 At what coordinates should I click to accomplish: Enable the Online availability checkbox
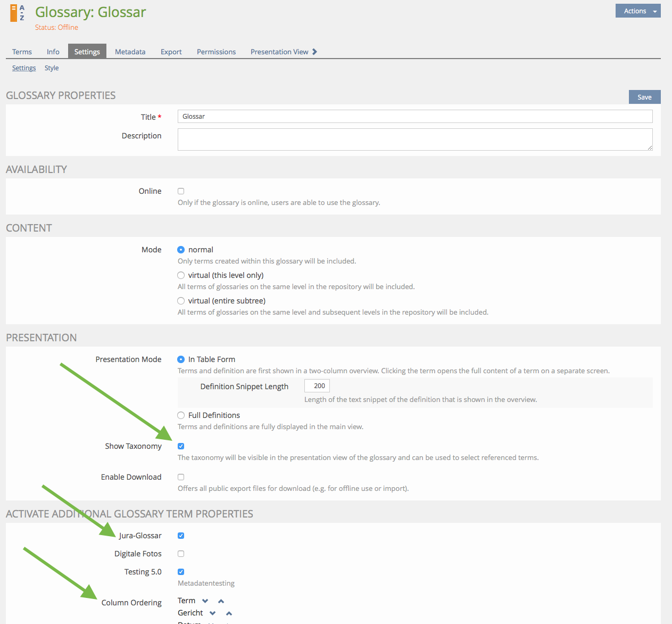[x=181, y=191]
